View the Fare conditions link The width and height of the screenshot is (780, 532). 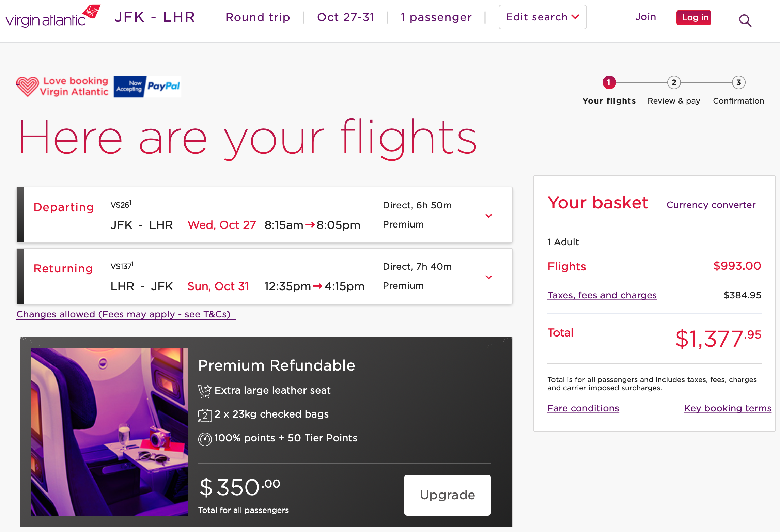coord(583,408)
